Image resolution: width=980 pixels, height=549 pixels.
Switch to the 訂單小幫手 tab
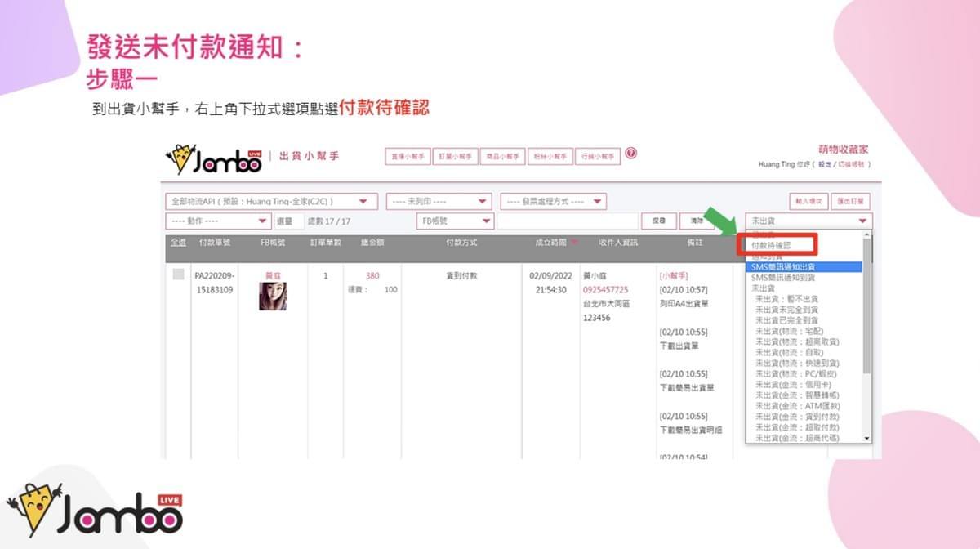point(456,156)
